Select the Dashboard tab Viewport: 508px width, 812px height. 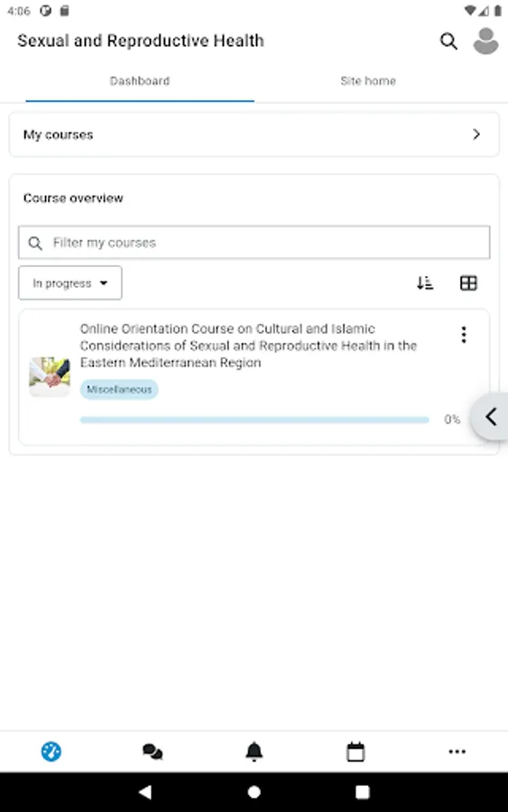[x=140, y=81]
